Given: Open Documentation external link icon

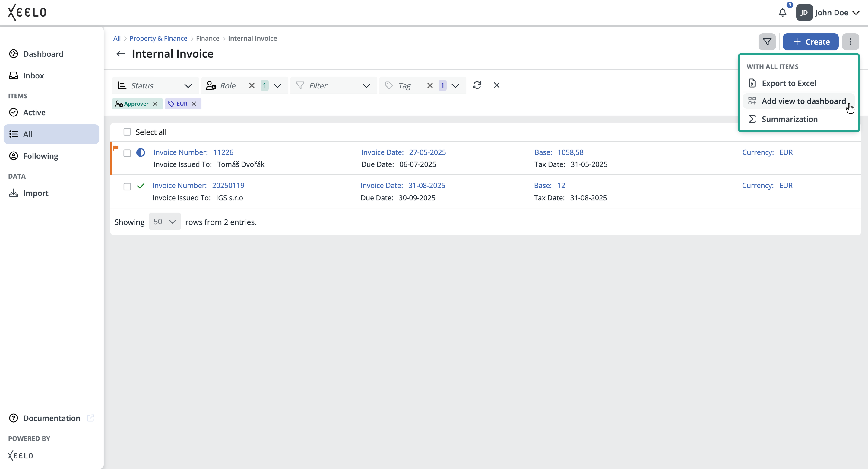Looking at the screenshot, I should click(x=90, y=418).
